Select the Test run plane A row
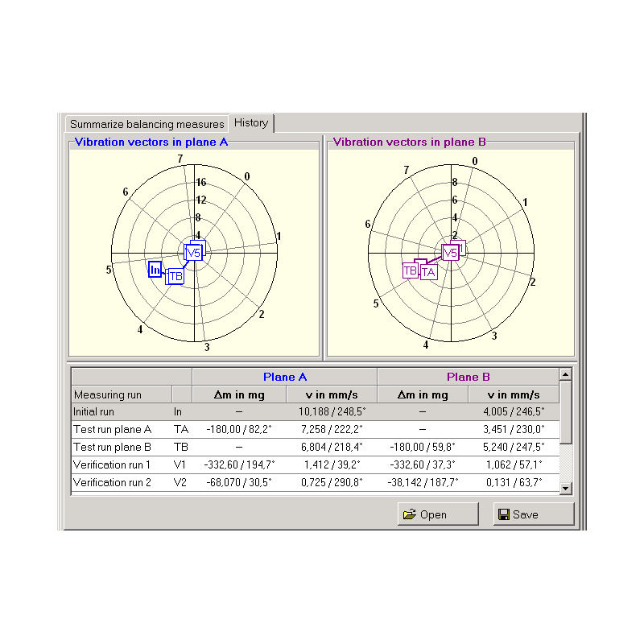This screenshot has width=644, height=644. [x=121, y=429]
